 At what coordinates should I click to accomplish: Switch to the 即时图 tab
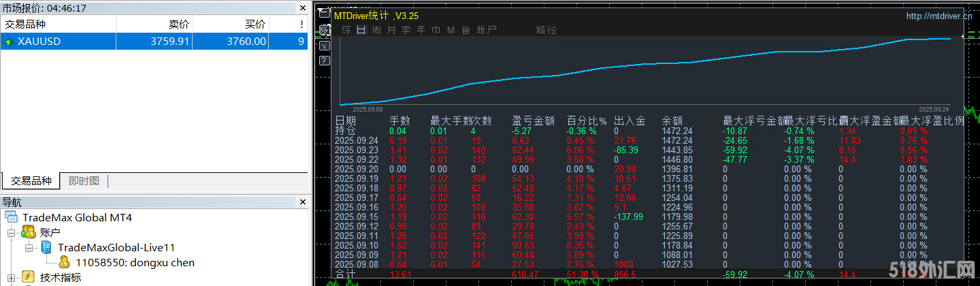click(84, 180)
